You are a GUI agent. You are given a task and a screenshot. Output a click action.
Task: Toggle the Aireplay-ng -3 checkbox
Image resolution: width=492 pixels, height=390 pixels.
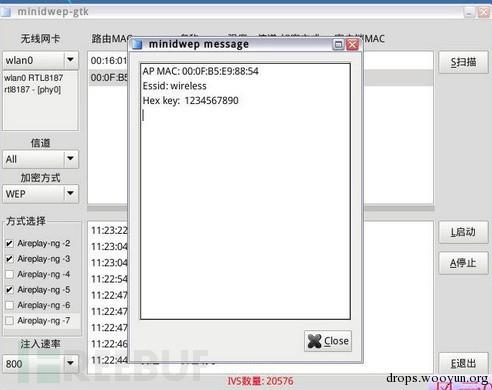tap(9, 259)
